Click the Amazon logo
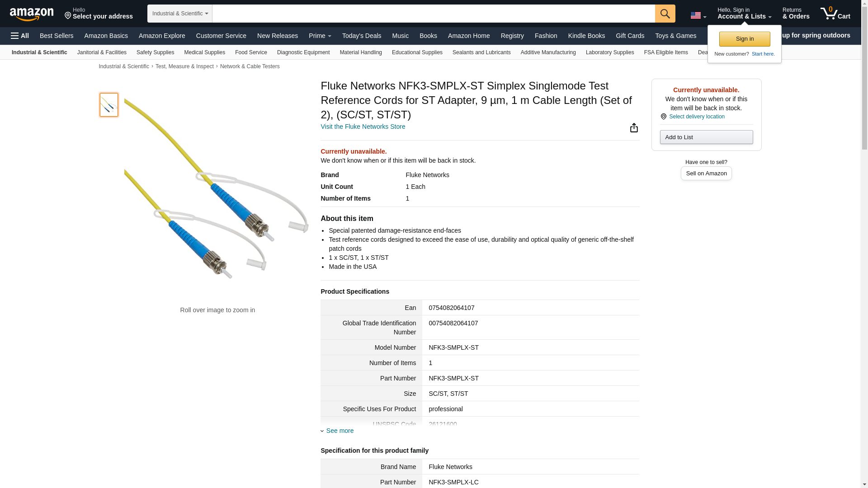The image size is (868, 488). (x=32, y=14)
